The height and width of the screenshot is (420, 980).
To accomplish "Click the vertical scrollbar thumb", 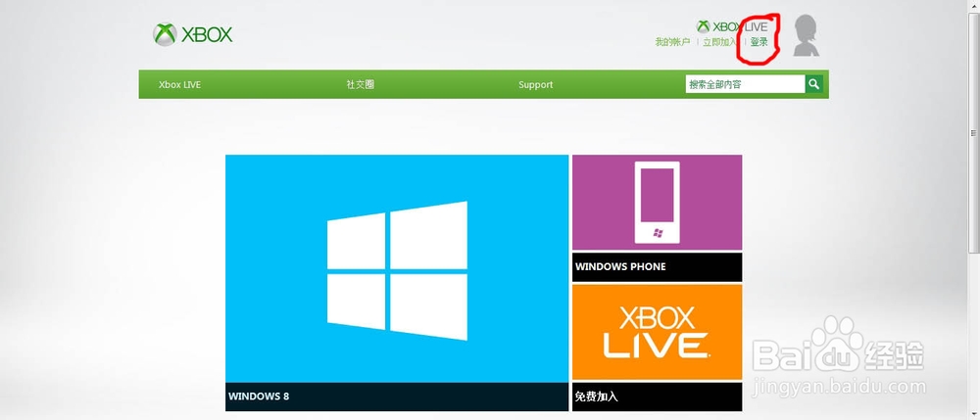I will point(974,133).
